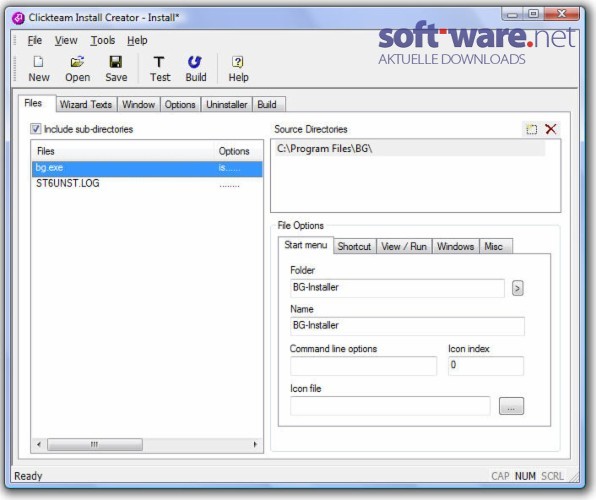Select the Start menu file options tab
The height and width of the screenshot is (500, 596).
(306, 245)
